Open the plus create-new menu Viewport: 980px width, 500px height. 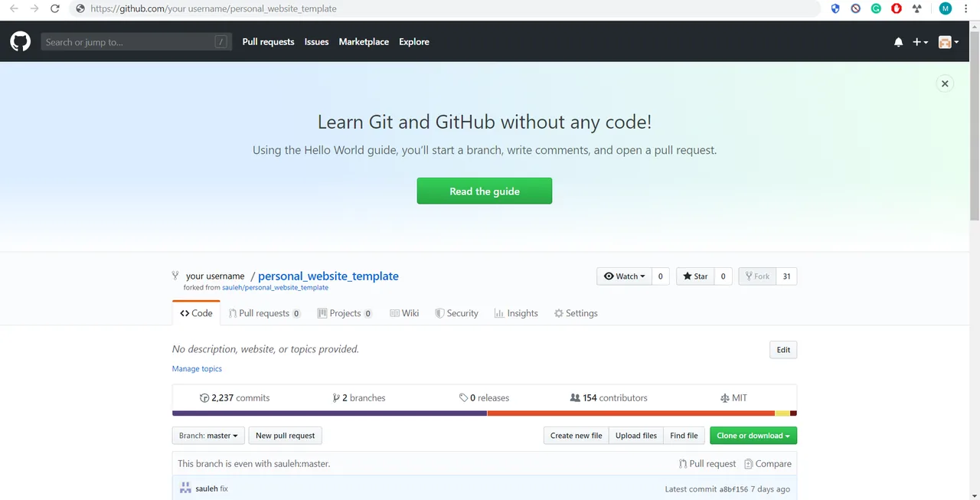coord(920,42)
